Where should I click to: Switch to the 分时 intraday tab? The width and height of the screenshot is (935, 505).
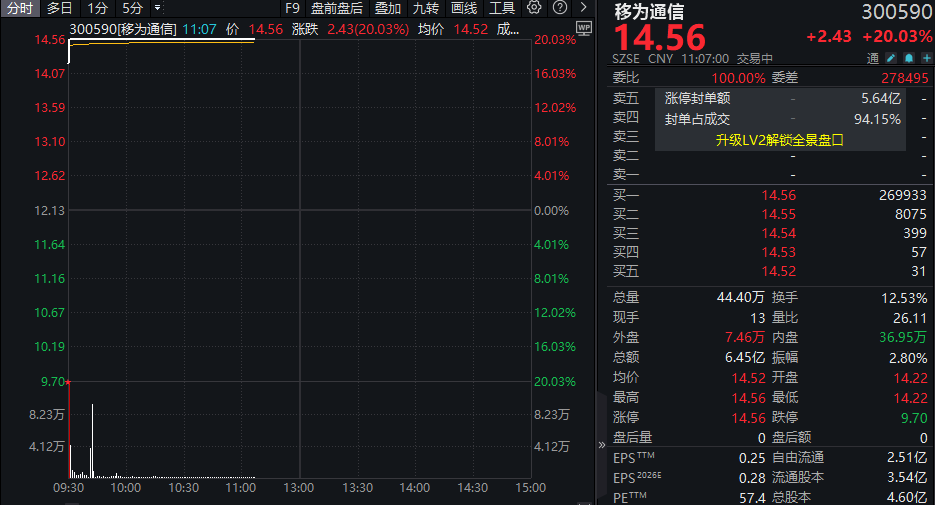click(x=20, y=8)
